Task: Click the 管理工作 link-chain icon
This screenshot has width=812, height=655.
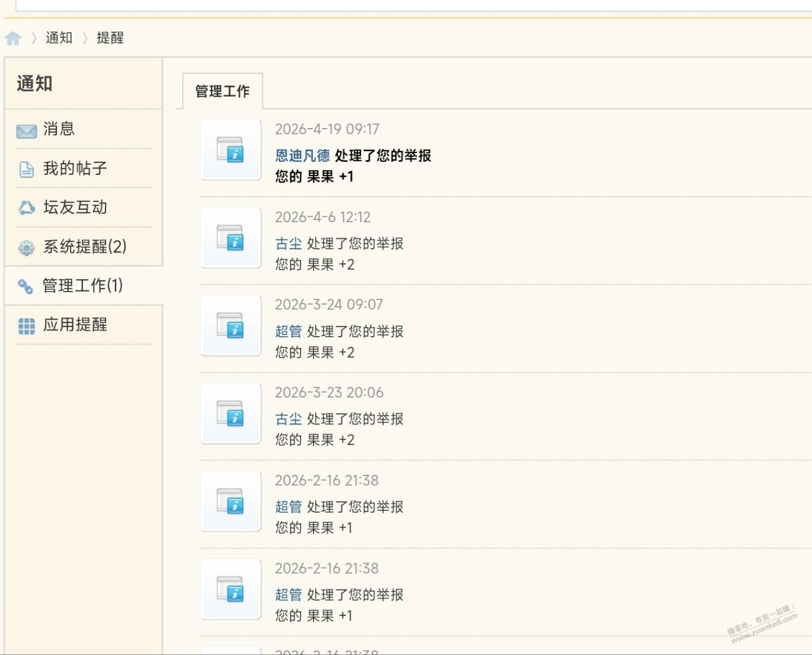Action: (x=25, y=286)
